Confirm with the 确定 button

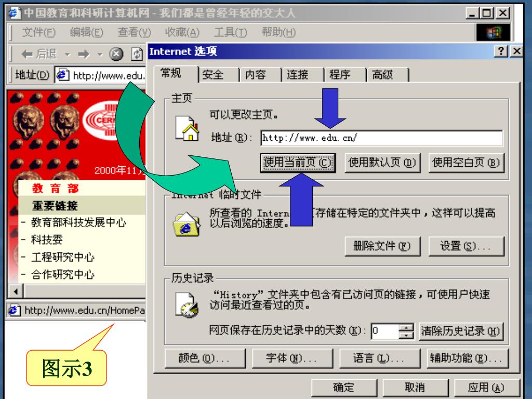344,388
